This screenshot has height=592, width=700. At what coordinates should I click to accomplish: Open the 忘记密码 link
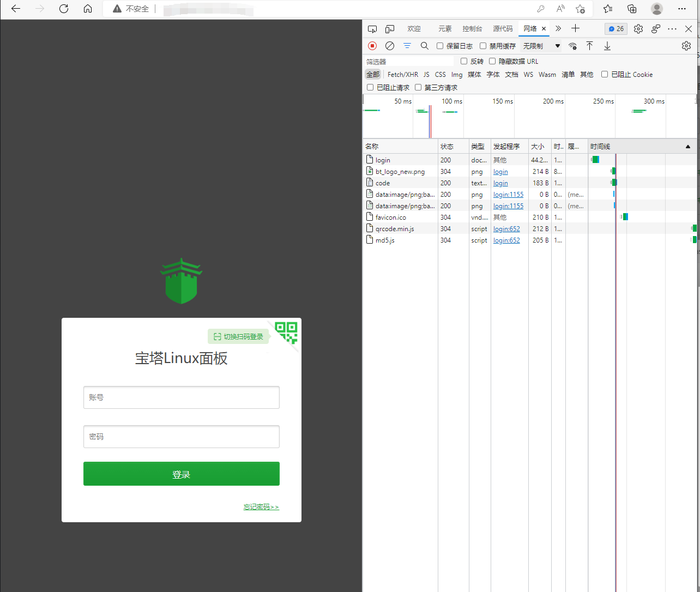pos(261,507)
